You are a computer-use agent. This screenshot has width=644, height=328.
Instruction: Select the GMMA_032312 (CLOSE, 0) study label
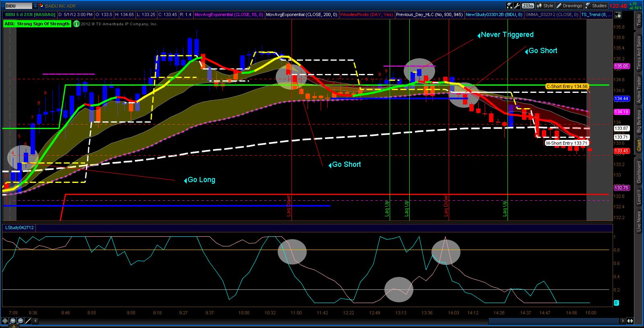pos(552,14)
